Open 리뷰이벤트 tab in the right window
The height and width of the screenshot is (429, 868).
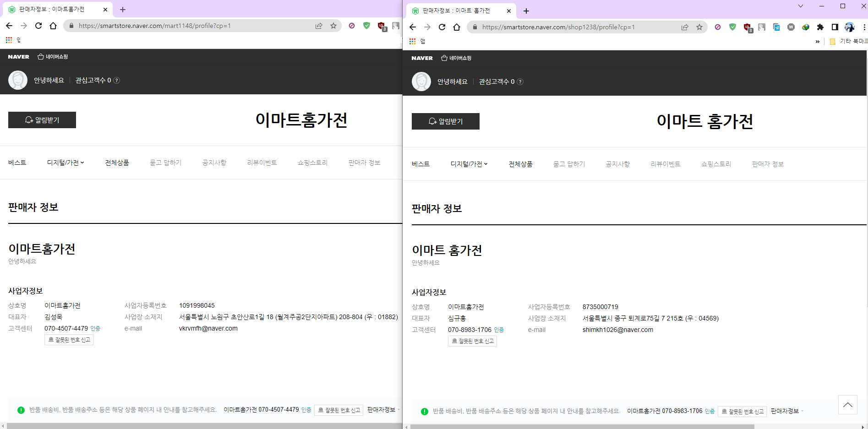coord(666,164)
